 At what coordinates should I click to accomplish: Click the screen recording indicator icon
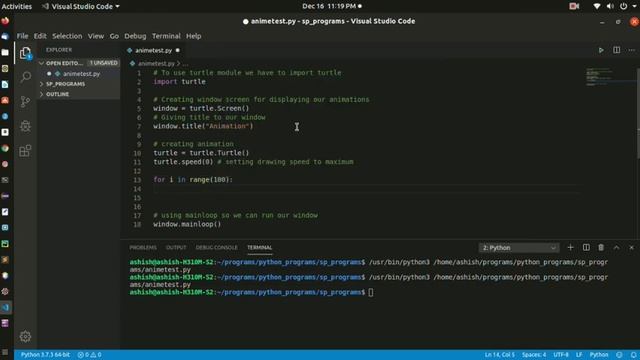point(574,6)
